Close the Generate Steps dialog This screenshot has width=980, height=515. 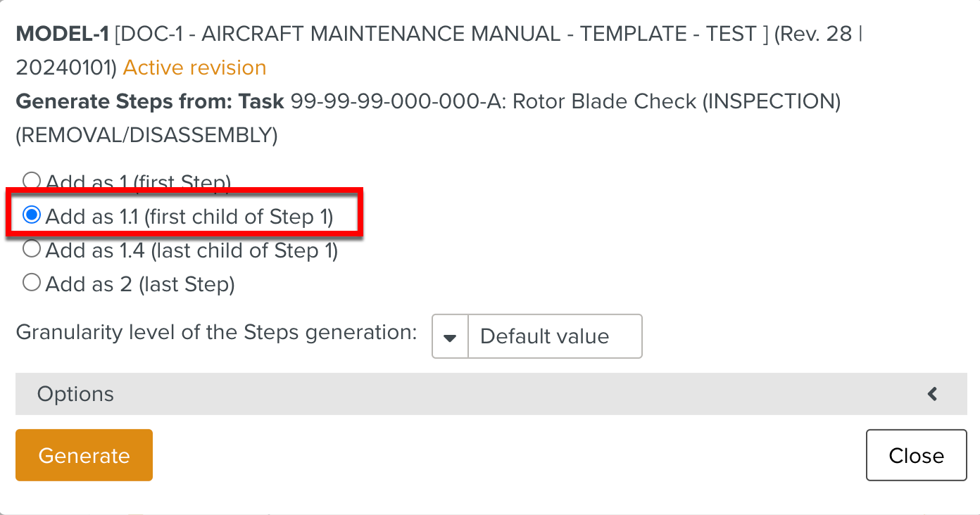click(915, 455)
